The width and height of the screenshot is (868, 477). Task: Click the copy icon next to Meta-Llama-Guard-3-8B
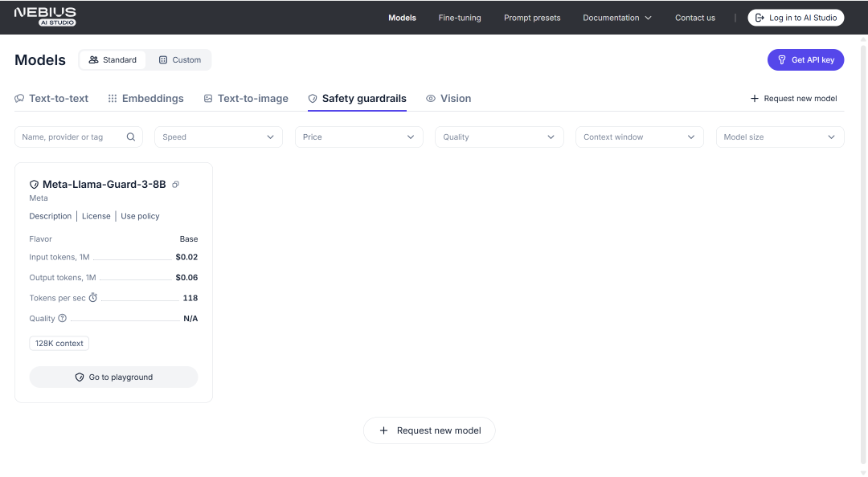click(175, 184)
